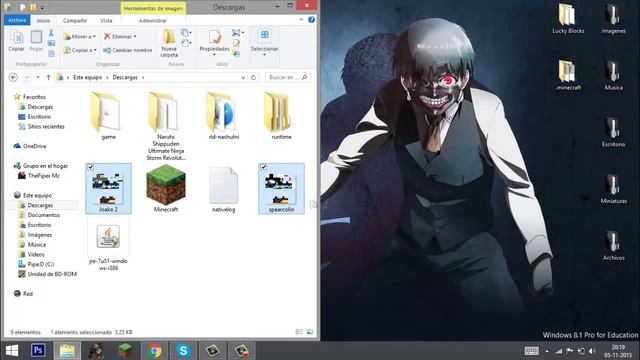Select Favoritos in the navigation pane
The image size is (640, 360).
(x=34, y=97)
